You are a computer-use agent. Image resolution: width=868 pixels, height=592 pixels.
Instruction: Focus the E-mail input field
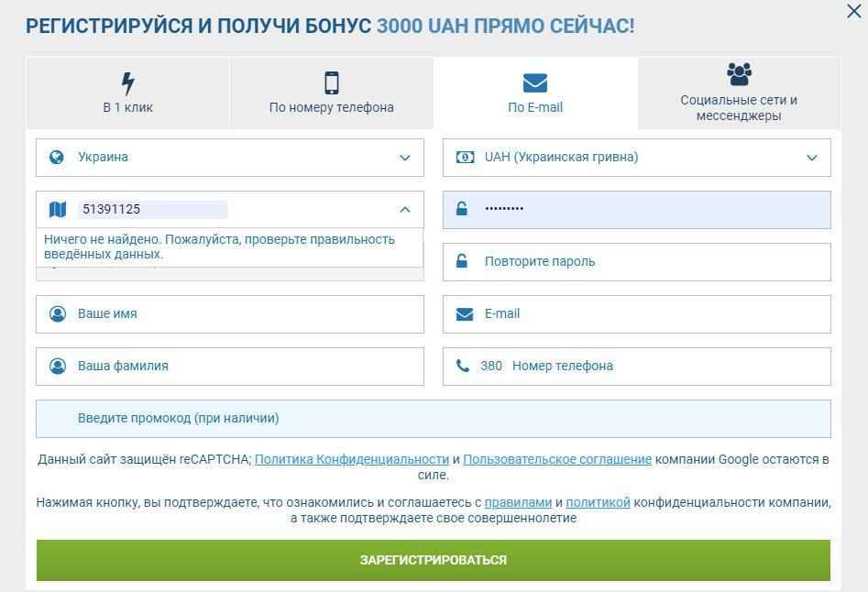tap(637, 314)
